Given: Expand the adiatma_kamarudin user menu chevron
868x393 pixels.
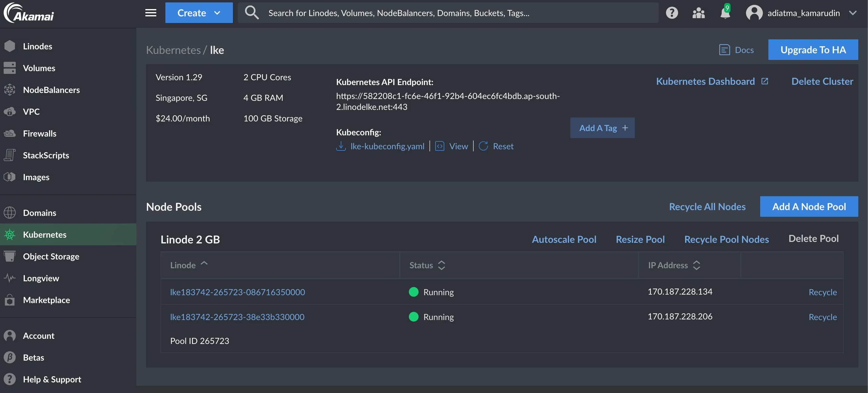Looking at the screenshot, I should [x=853, y=13].
